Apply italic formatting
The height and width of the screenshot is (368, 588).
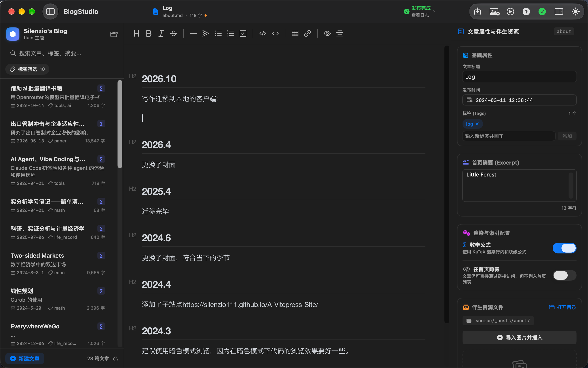tap(161, 33)
